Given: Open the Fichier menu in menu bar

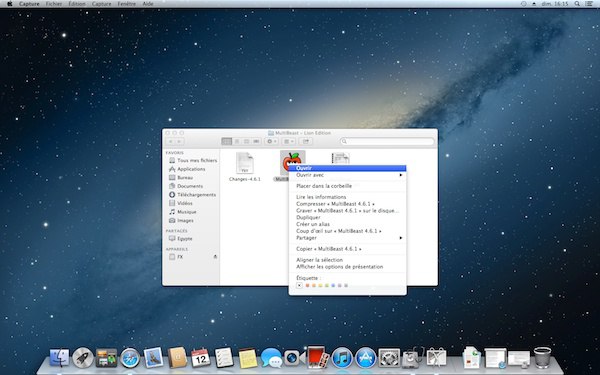Looking at the screenshot, I should pyautogui.click(x=54, y=4).
